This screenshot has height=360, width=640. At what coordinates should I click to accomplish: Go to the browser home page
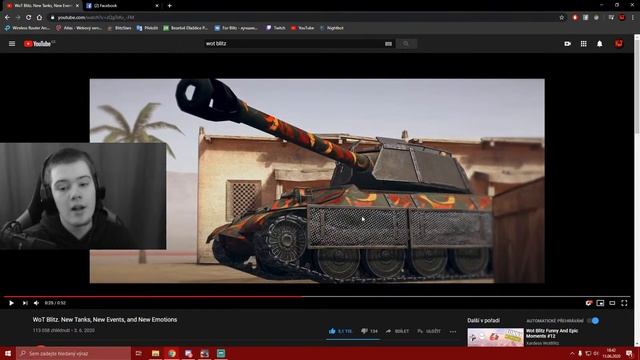coord(39,18)
